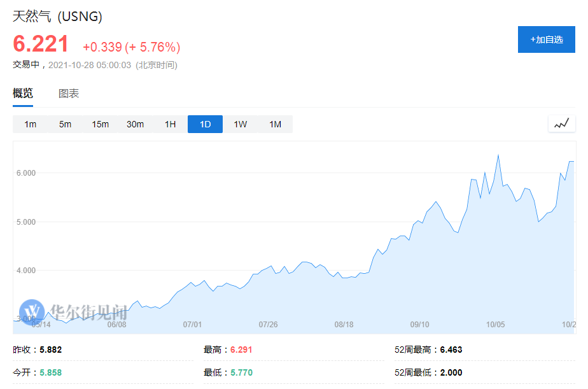
Task: Click the change value +0.339 (+ 5.76%)
Action: click(x=132, y=47)
